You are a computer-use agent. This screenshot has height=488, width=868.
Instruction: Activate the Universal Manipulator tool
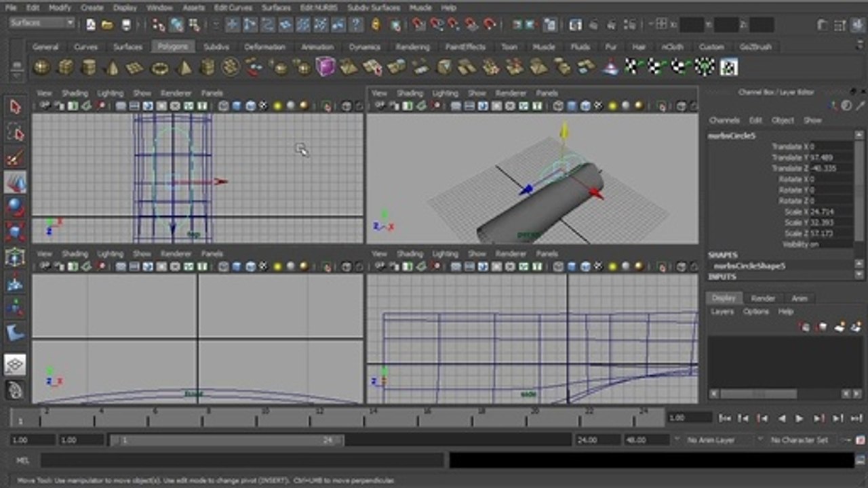pyautogui.click(x=15, y=257)
